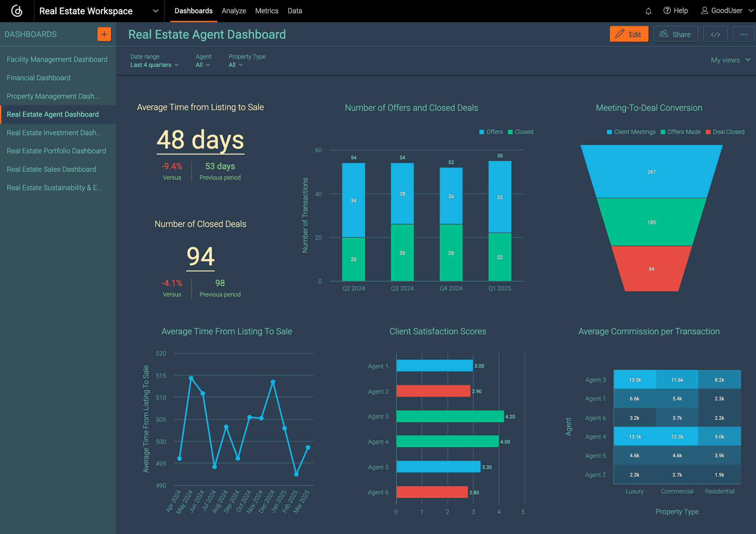The width and height of the screenshot is (756, 534).
Task: Select the Real Estate Sales Dashboard
Action: pos(51,169)
